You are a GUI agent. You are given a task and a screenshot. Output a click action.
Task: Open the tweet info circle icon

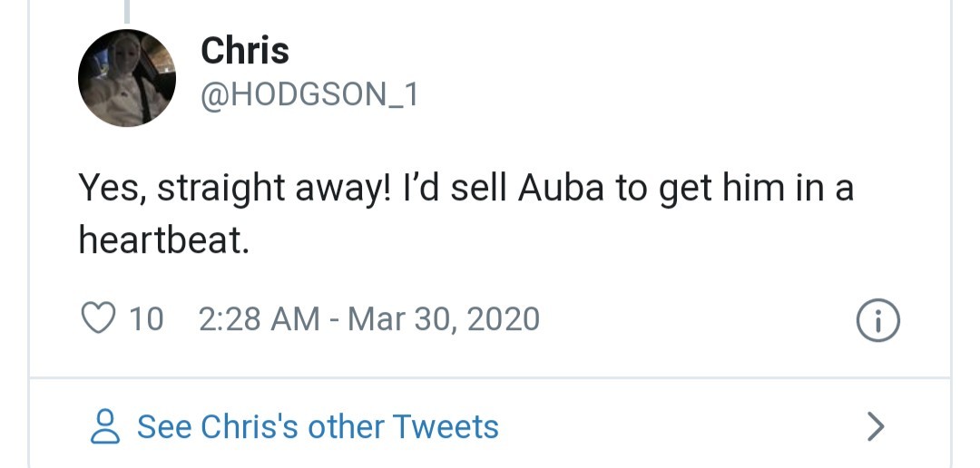click(x=877, y=322)
